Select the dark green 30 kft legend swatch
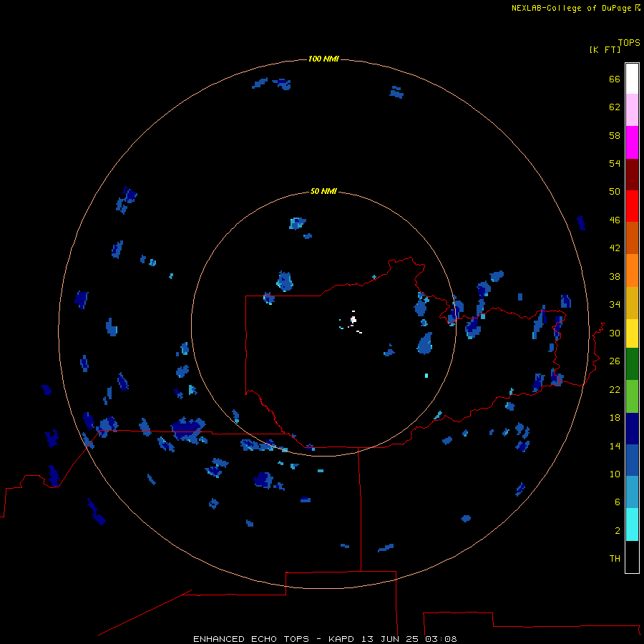Image resolution: width=644 pixels, height=644 pixels. click(x=632, y=364)
